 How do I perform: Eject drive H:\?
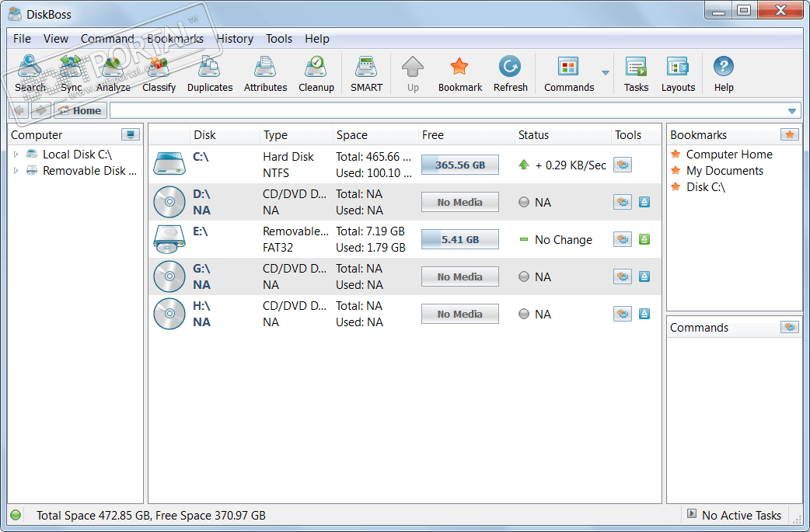[644, 314]
